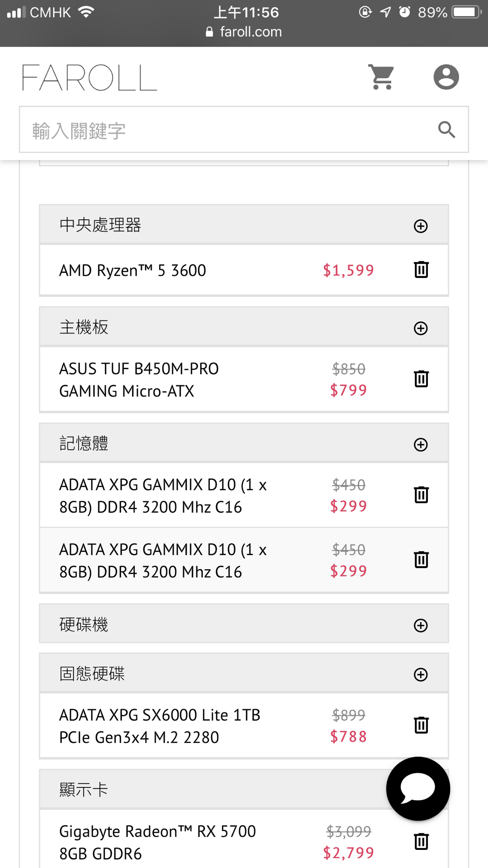488x868 pixels.
Task: Delete first ADATA XPG GAMMIX D10 memory
Action: click(421, 495)
